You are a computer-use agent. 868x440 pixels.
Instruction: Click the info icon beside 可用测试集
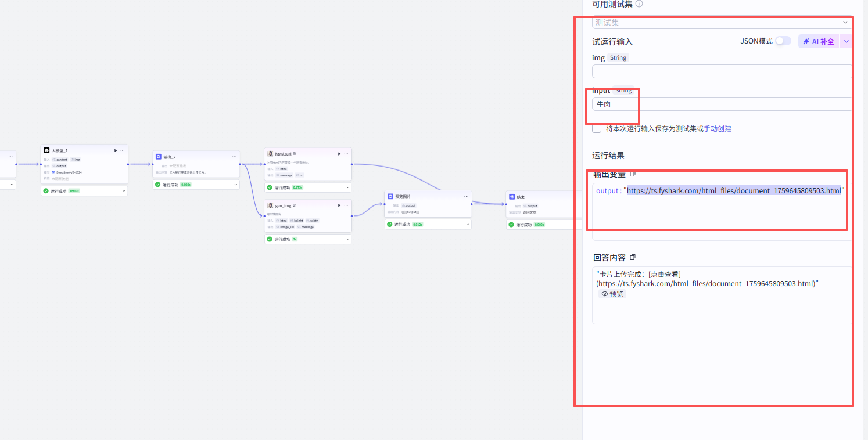[639, 3]
